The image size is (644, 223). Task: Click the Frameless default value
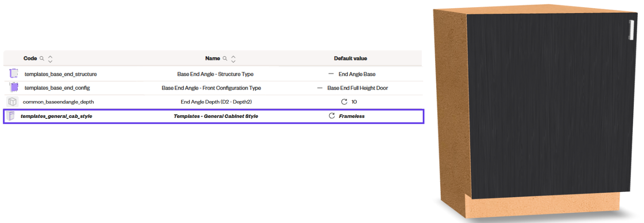tap(352, 116)
